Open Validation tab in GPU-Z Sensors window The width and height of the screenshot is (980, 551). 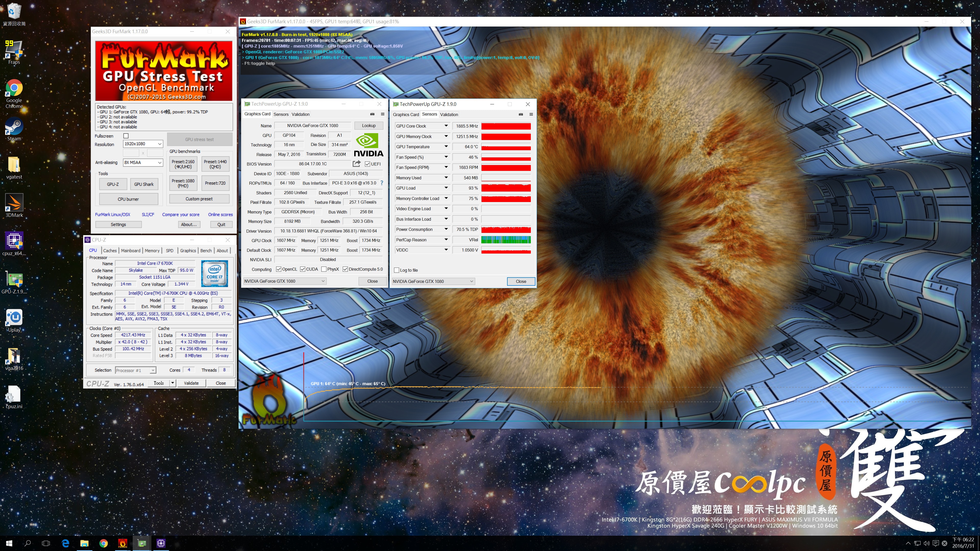(449, 115)
